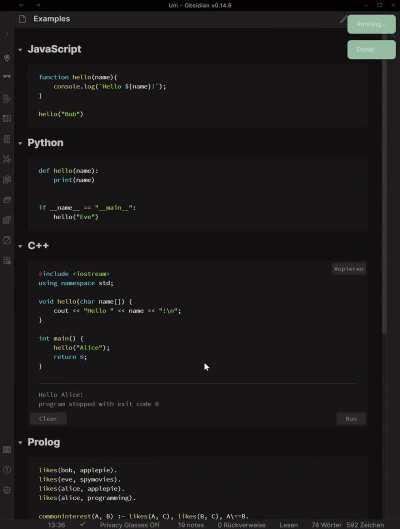The width and height of the screenshot is (400, 529).
Task: Click the 'likes(bob, applepie).' line
Action: click(x=78, y=470)
